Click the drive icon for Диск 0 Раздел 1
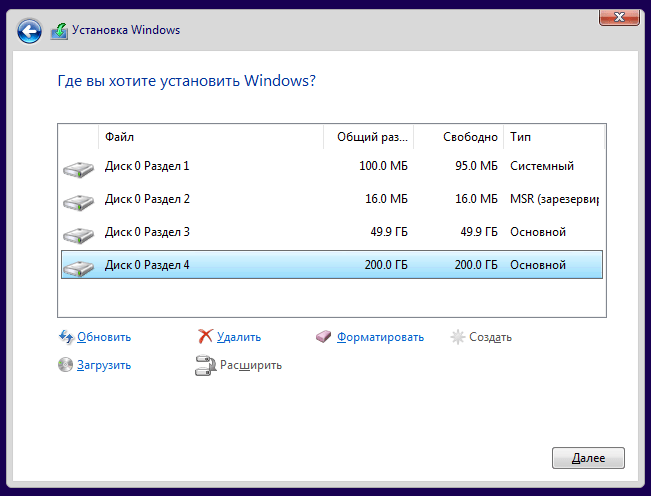 tap(78, 170)
